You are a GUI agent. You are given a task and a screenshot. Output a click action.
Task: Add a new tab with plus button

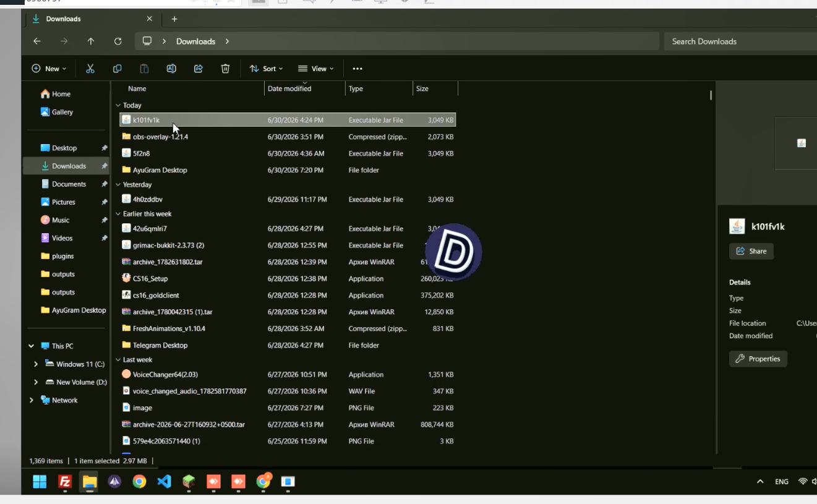point(174,19)
